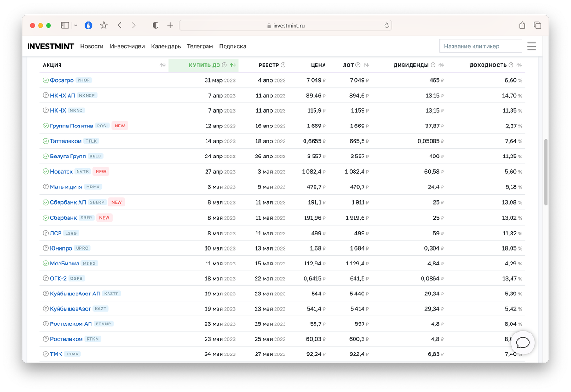Viewport: 571px width, 392px height.
Task: Click green check icon beside МосБиржа
Action: [46, 263]
